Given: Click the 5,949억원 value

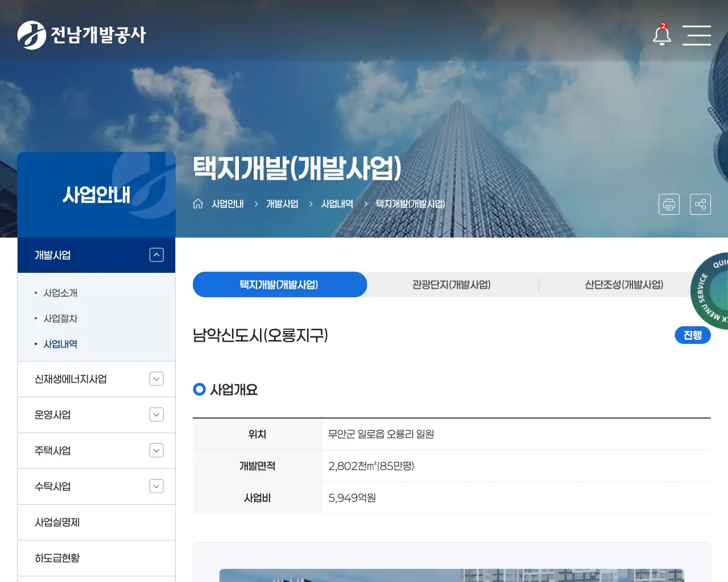Looking at the screenshot, I should (x=352, y=498).
